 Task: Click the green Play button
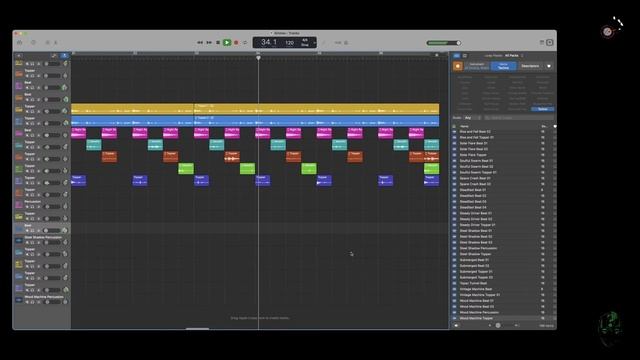click(x=227, y=42)
